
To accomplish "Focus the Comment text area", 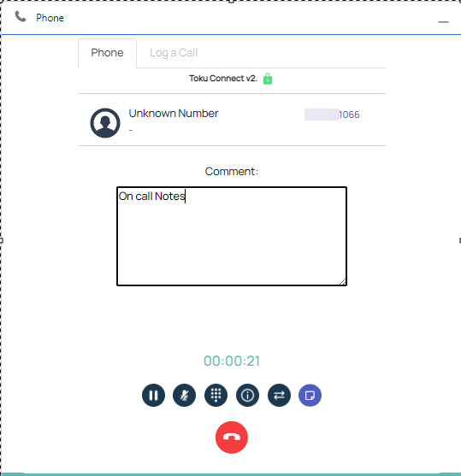I will (232, 236).
